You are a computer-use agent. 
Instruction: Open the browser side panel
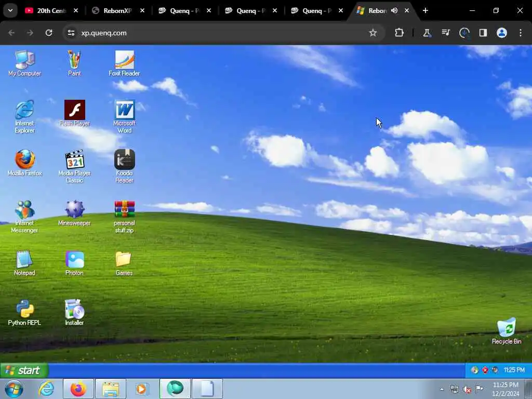tap(483, 33)
